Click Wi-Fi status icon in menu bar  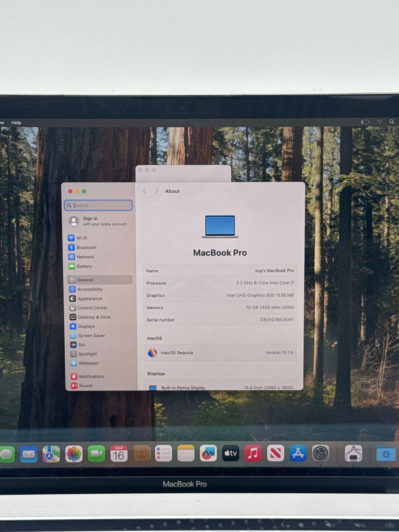tap(380, 122)
